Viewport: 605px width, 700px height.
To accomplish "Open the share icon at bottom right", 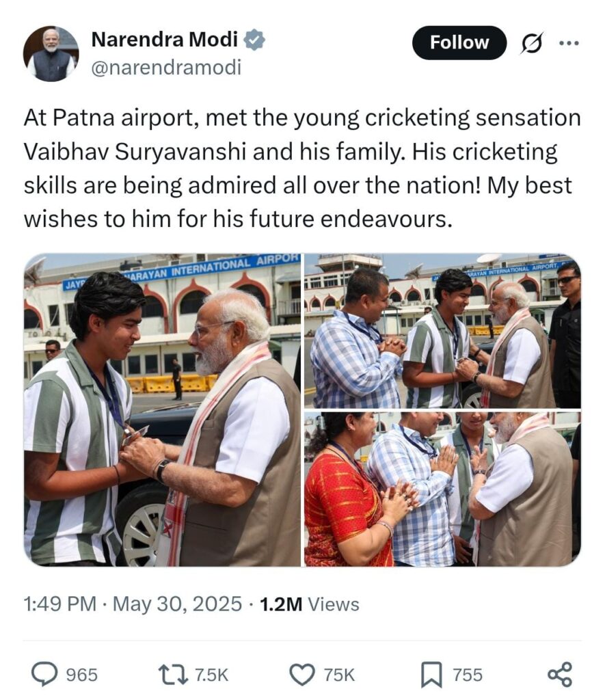I will tap(560, 675).
